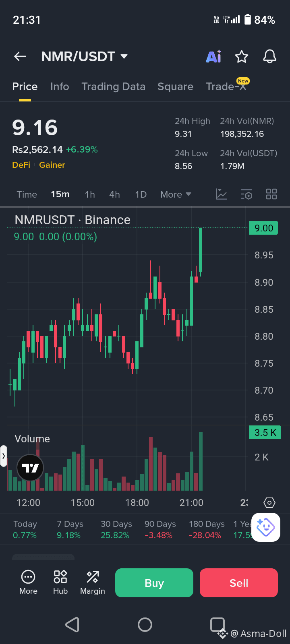Screen dimensions: 290x644
Task: Open chart axis settings hexagon icon
Action: point(269,503)
